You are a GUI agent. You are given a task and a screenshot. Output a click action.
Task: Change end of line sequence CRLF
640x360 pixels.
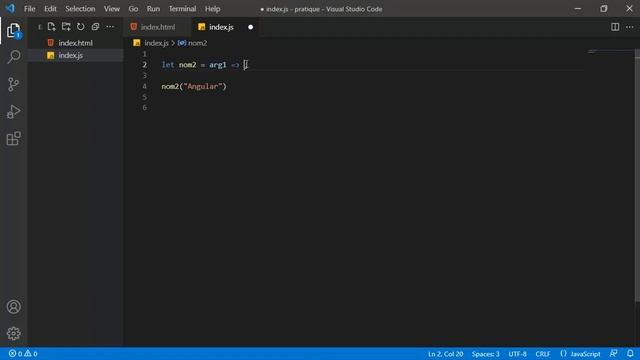click(x=543, y=354)
